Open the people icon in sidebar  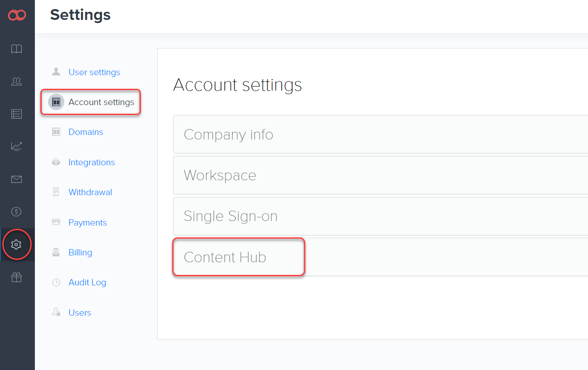tap(17, 82)
